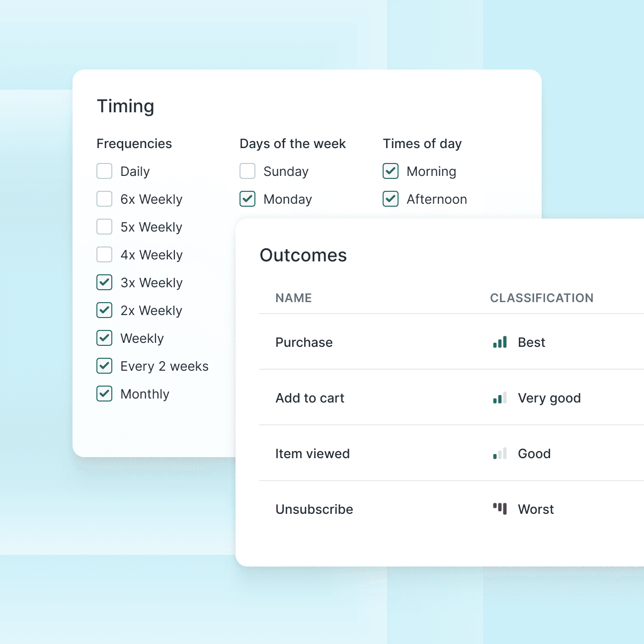Enable the Daily frequency checkbox

pos(104,171)
